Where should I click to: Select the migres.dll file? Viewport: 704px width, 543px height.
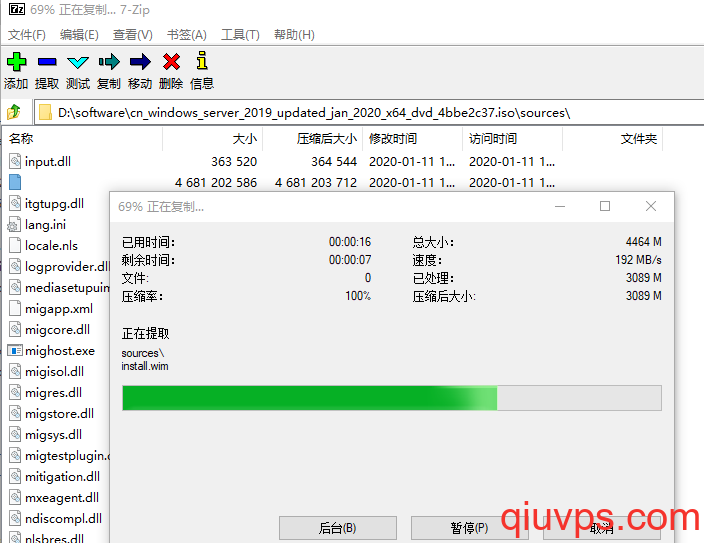tap(53, 393)
